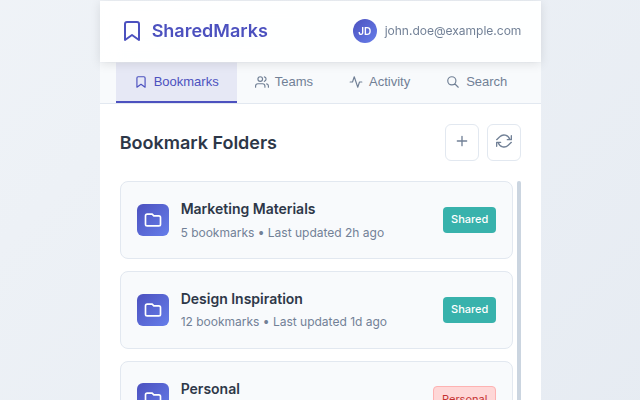Click Shared badge on Marketing Materials
This screenshot has height=400, width=640.
[469, 220]
